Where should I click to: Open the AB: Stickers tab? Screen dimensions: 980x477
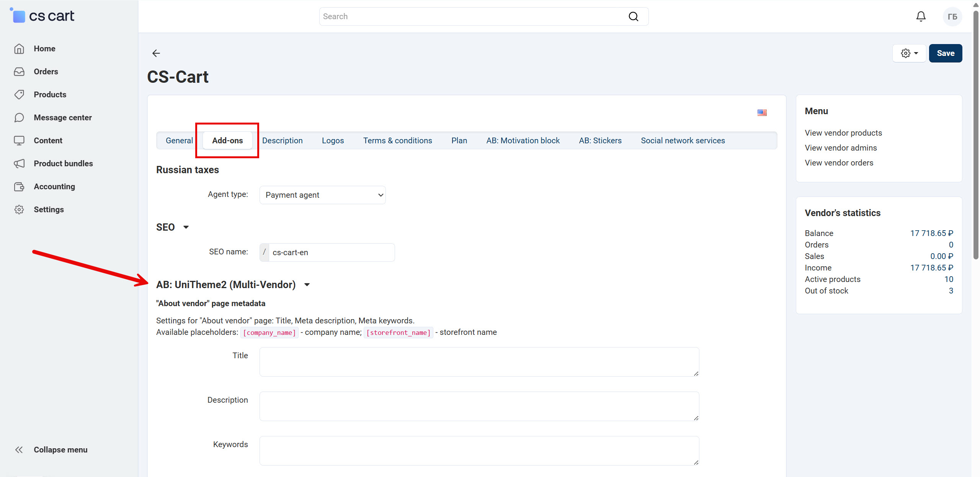point(600,141)
